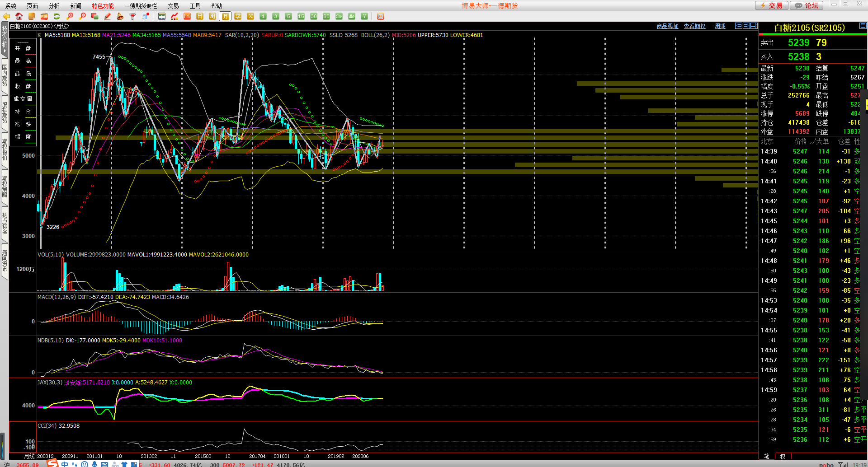This screenshot has height=467, width=868.
Task: Click the 仓差 column header in tick list
Action: pyautogui.click(x=844, y=141)
